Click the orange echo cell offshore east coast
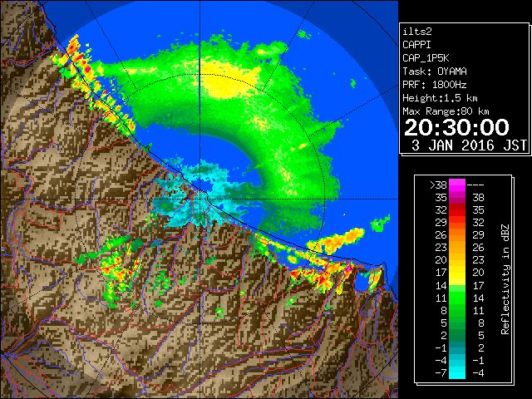 (x=336, y=242)
